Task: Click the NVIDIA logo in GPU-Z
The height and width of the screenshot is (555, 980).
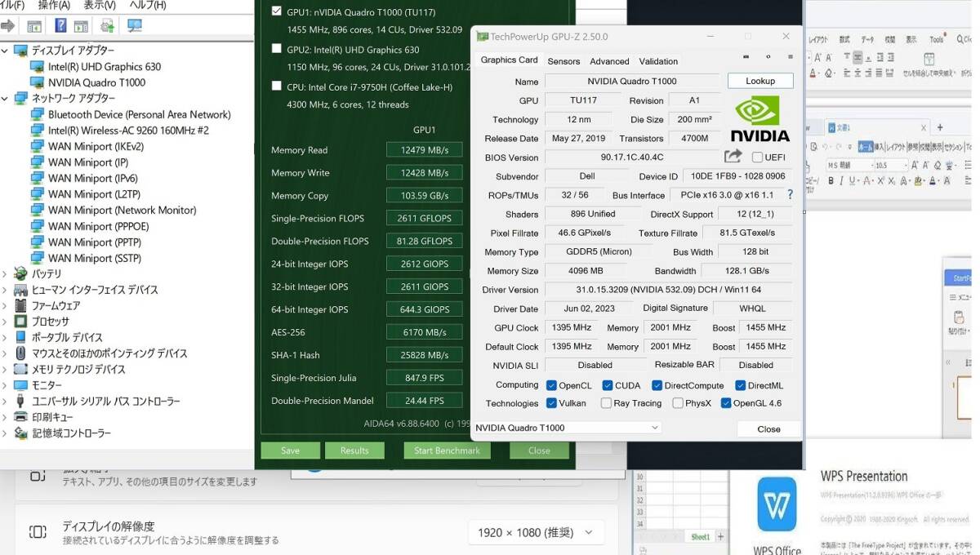Action: (x=759, y=118)
